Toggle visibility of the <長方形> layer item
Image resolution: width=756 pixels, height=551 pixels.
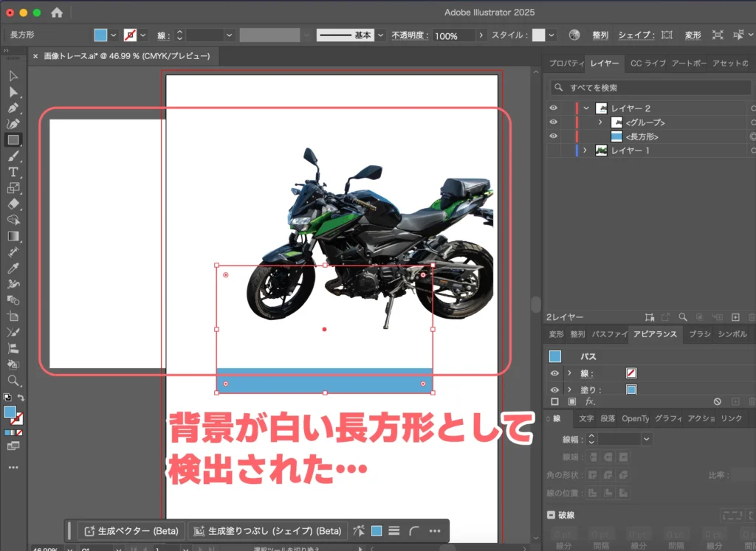(x=554, y=136)
